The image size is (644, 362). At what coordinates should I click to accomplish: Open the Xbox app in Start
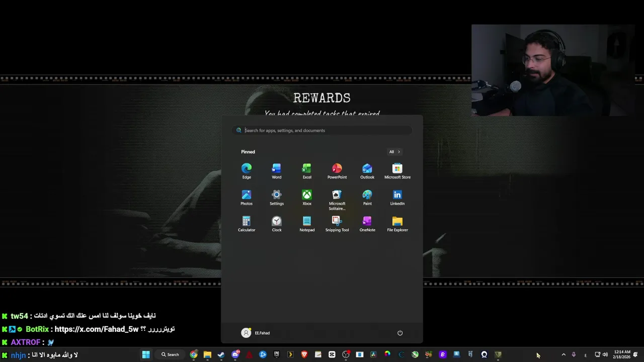click(x=307, y=198)
